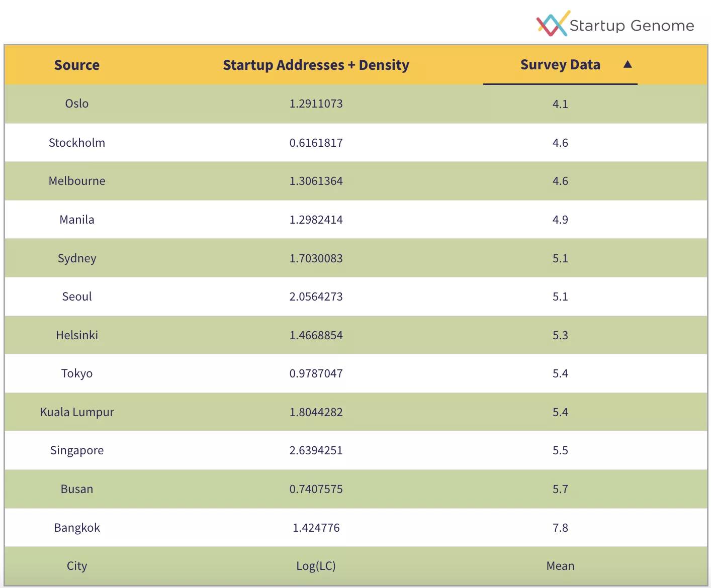Sort by Startup Addresses + Density header

(316, 65)
